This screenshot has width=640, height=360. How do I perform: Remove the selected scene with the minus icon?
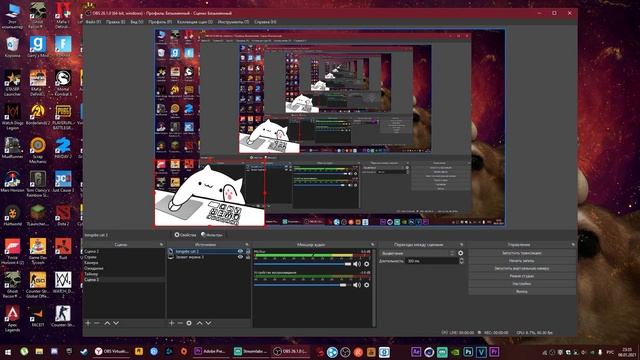pos(97,323)
